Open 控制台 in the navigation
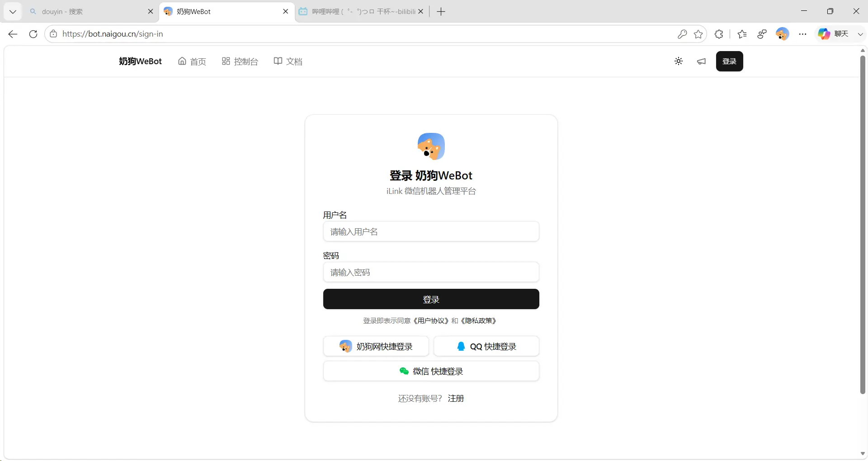 click(240, 61)
